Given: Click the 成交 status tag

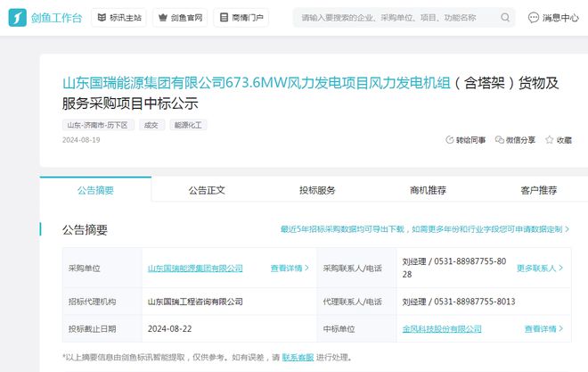Looking at the screenshot, I should coord(151,125).
